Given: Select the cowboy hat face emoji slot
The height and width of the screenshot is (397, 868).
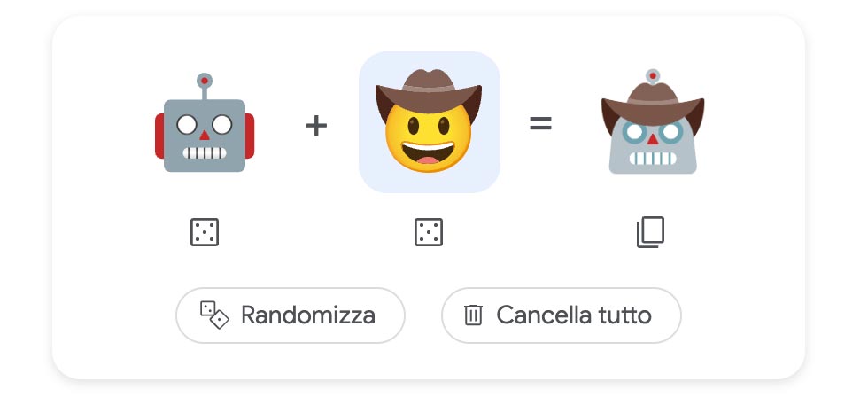Looking at the screenshot, I should point(429,121).
